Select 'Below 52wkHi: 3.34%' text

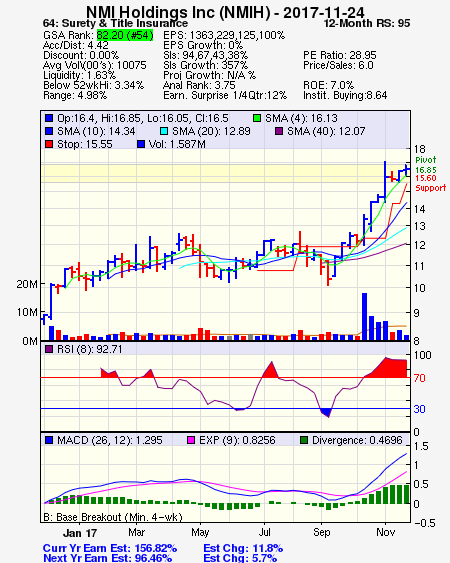pyautogui.click(x=93, y=85)
